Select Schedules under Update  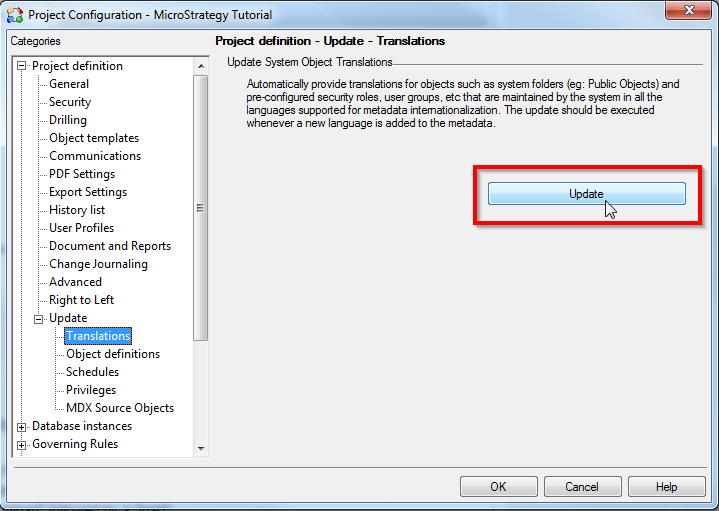click(93, 372)
